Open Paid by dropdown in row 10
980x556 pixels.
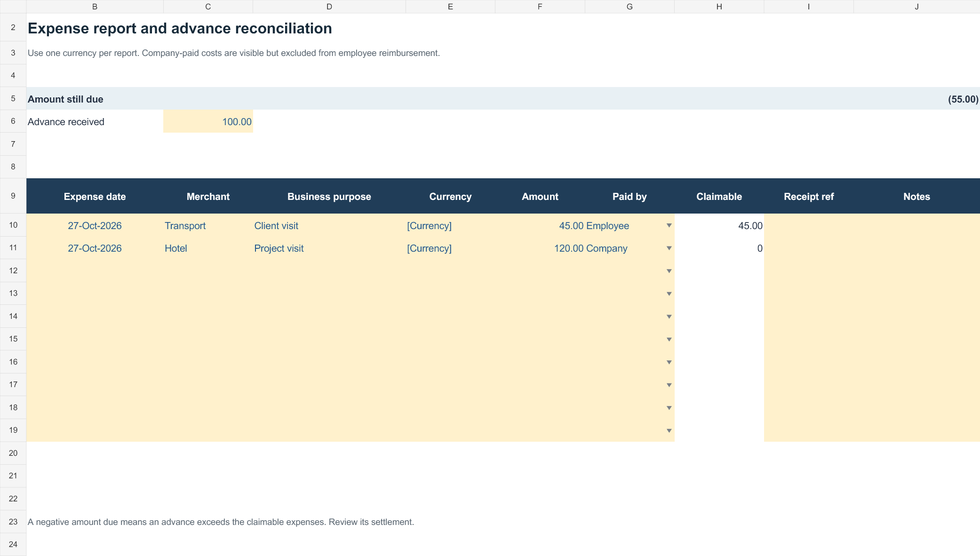(x=669, y=226)
